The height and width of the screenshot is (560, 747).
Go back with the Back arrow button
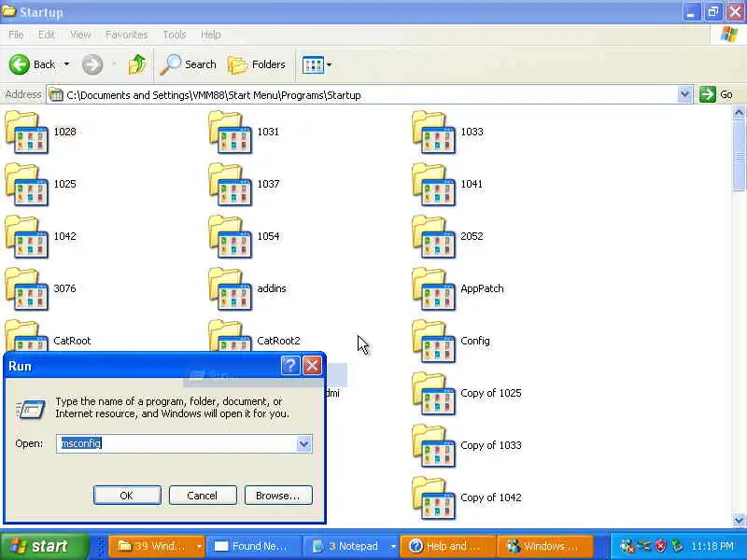click(x=33, y=64)
